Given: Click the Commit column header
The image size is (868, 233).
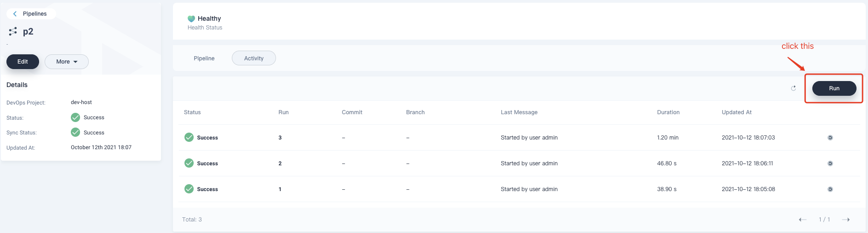Looking at the screenshot, I should (352, 112).
